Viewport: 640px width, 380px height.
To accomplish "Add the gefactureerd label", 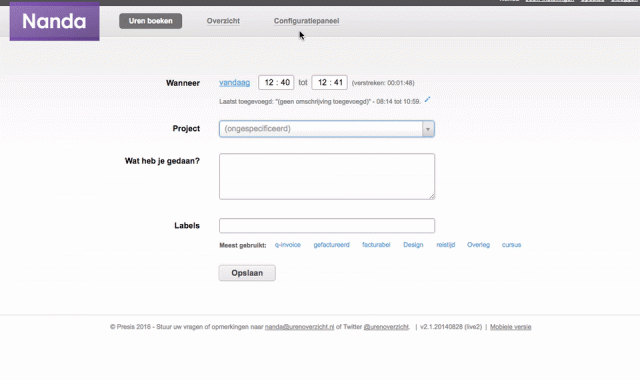I will click(x=331, y=245).
